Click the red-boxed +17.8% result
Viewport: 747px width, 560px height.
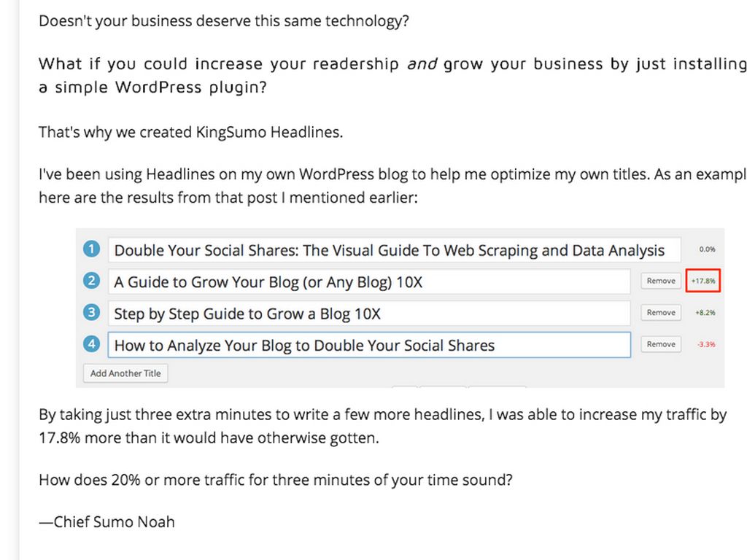[x=704, y=281]
